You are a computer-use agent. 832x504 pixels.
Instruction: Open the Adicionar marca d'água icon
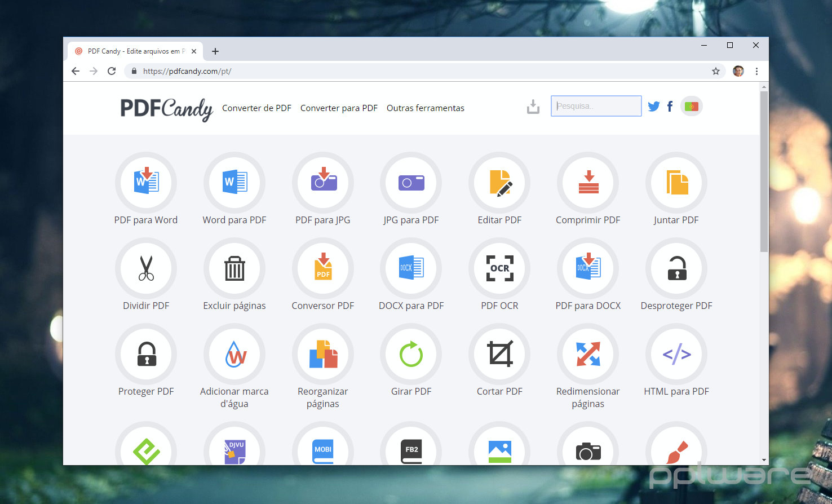(234, 354)
